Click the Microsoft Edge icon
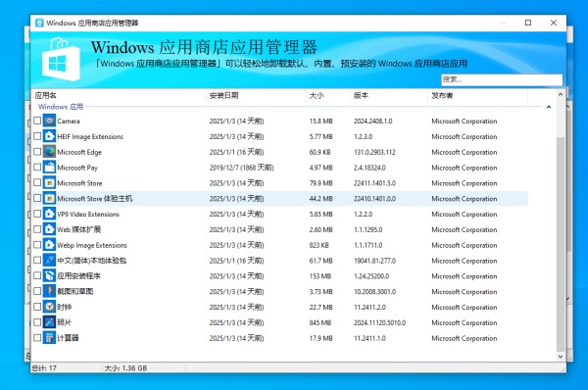This screenshot has width=588, height=390. click(x=49, y=152)
